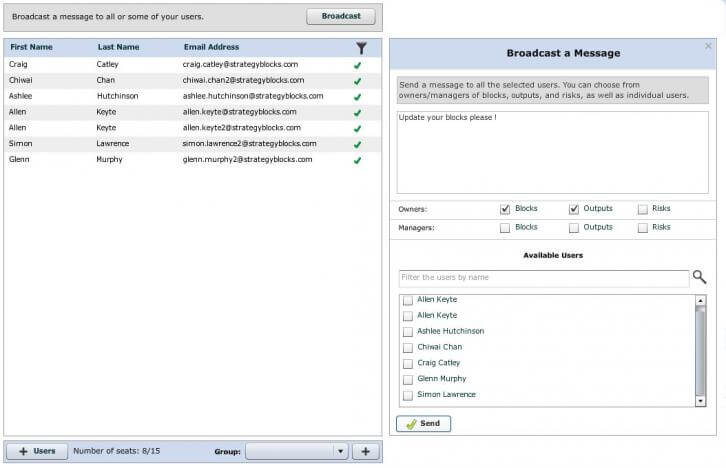Click green checkmark for Glenn Murphy
The height and width of the screenshot is (468, 726).
coord(357,160)
